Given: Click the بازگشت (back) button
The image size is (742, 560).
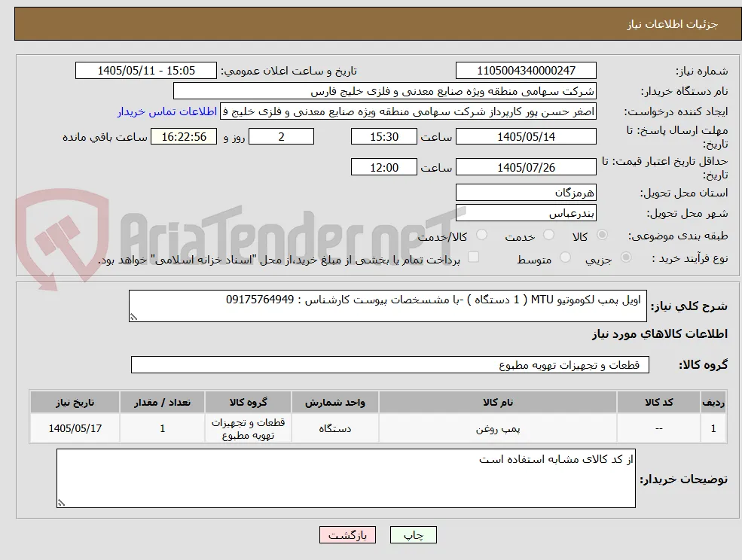Looking at the screenshot, I should [347, 535].
